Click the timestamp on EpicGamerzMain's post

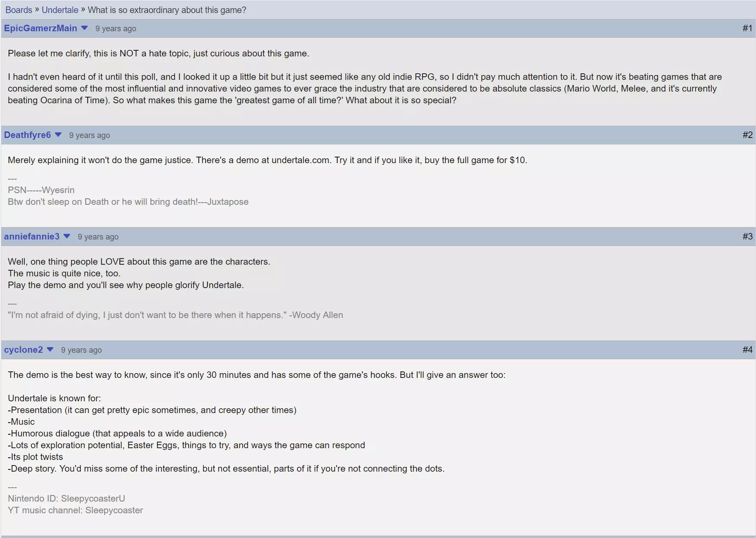click(x=115, y=29)
